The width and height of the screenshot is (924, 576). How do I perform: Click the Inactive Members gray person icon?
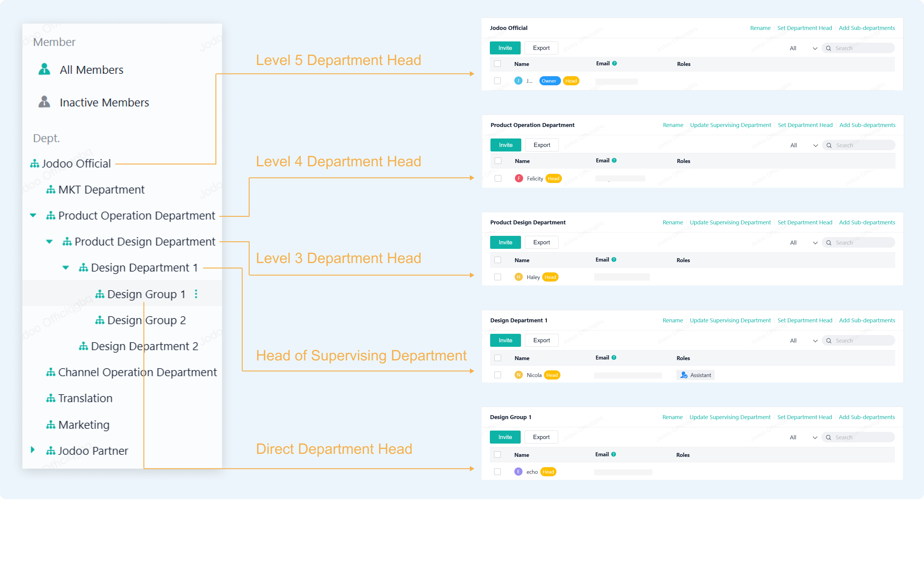(44, 102)
